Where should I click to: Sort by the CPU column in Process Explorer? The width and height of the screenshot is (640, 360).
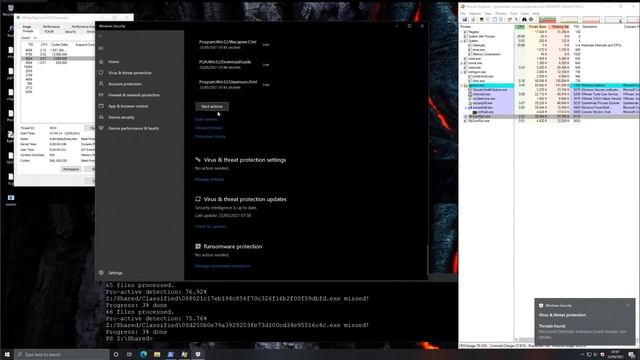520,27
